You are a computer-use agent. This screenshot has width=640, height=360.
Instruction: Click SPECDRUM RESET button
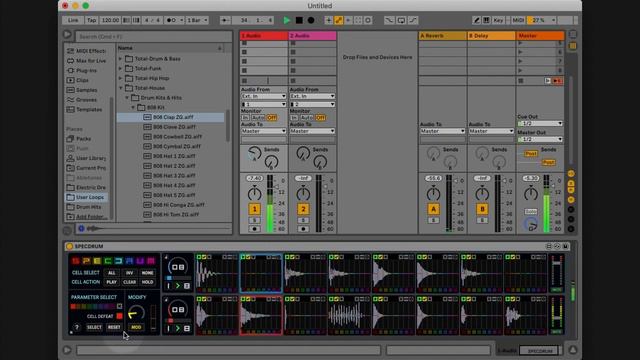pos(114,327)
